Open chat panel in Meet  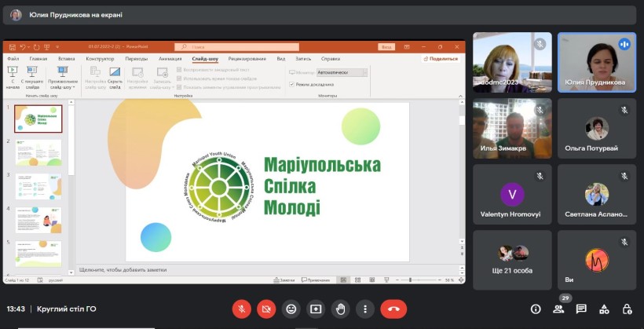[x=580, y=309]
